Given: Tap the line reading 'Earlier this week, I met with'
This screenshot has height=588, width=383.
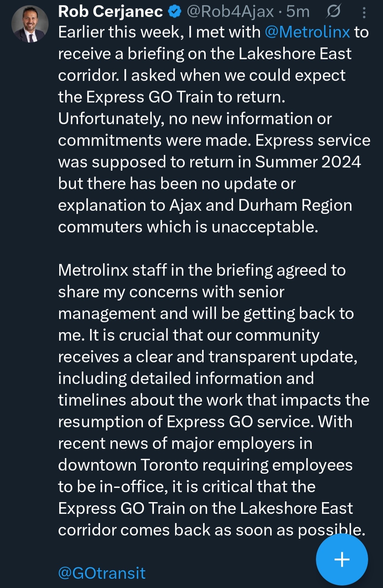Looking at the screenshot, I should point(160,32).
